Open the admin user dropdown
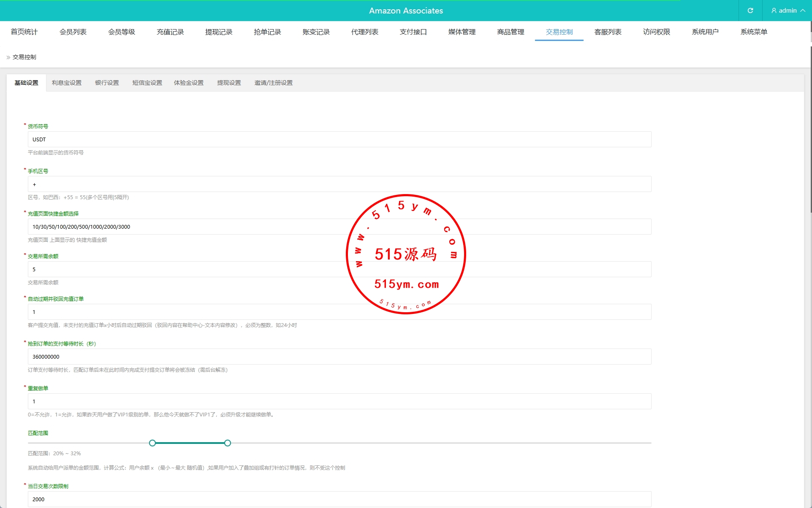 [x=788, y=11]
